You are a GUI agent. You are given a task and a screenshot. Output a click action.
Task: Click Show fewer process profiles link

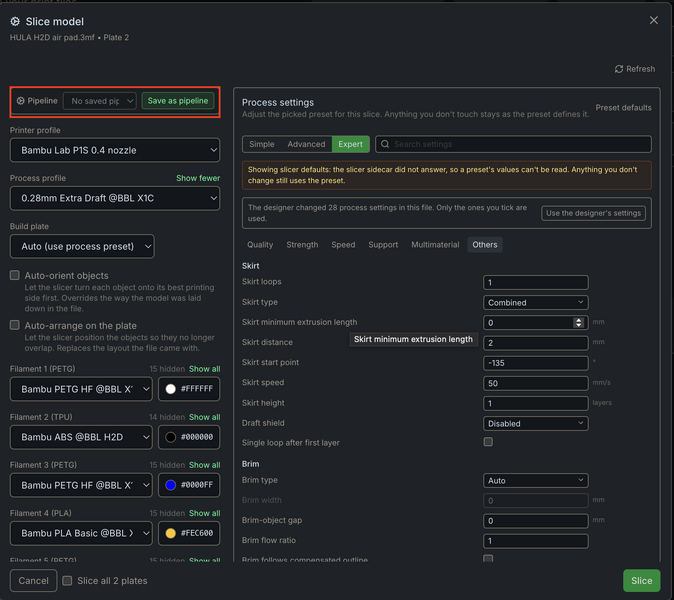point(198,178)
